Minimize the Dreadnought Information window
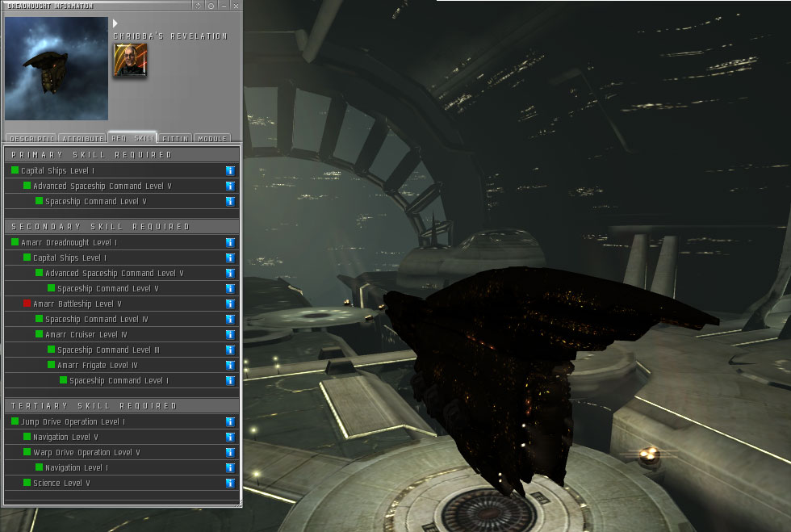 tap(224, 6)
